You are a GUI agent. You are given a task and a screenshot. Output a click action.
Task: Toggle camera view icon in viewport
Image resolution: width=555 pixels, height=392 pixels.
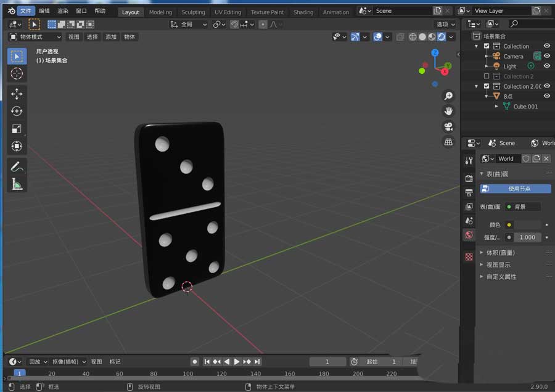448,126
